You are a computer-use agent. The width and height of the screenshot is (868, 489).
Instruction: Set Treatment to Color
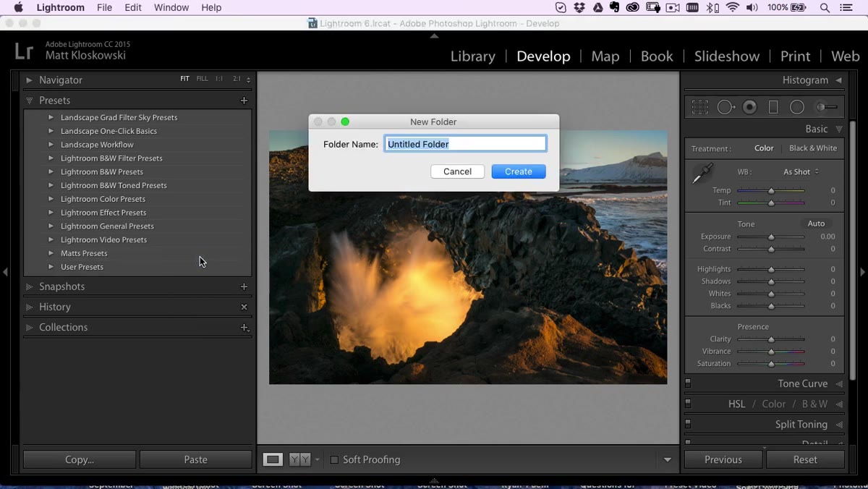(x=764, y=148)
